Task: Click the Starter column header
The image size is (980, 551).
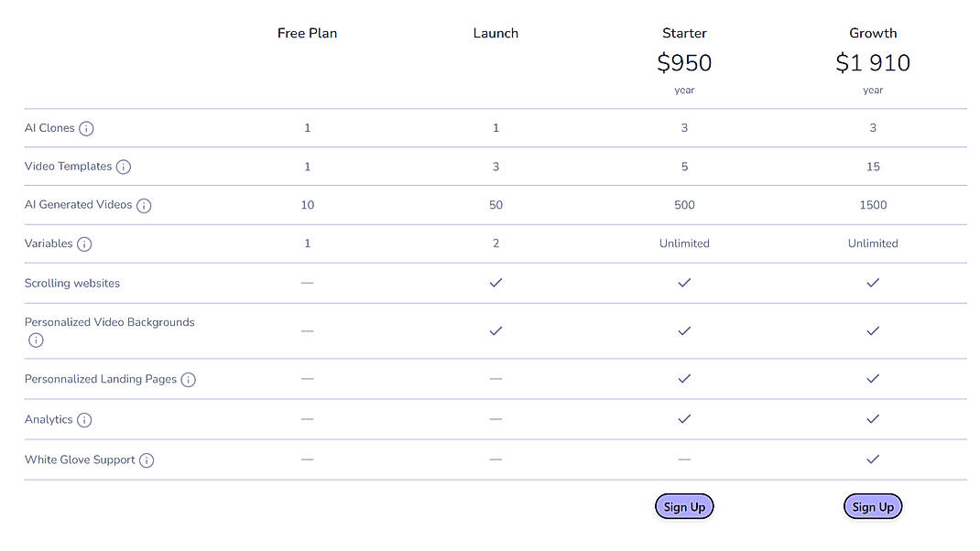Action: pos(684,33)
